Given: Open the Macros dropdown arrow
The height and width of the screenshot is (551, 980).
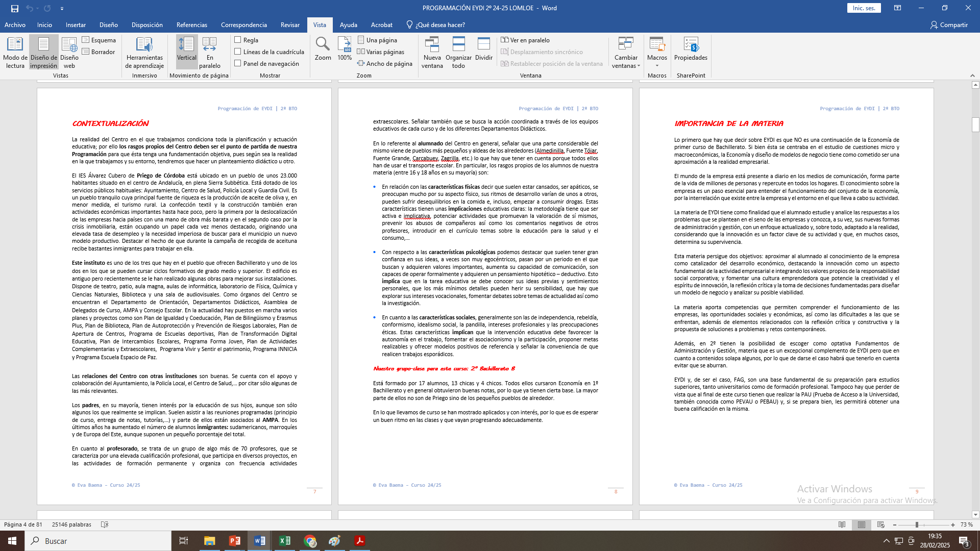Looking at the screenshot, I should pyautogui.click(x=657, y=65).
